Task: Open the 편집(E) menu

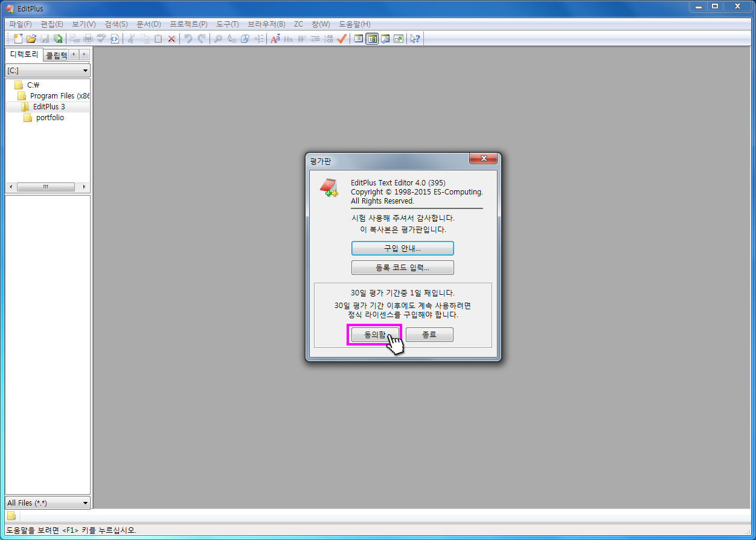Action: 52,24
